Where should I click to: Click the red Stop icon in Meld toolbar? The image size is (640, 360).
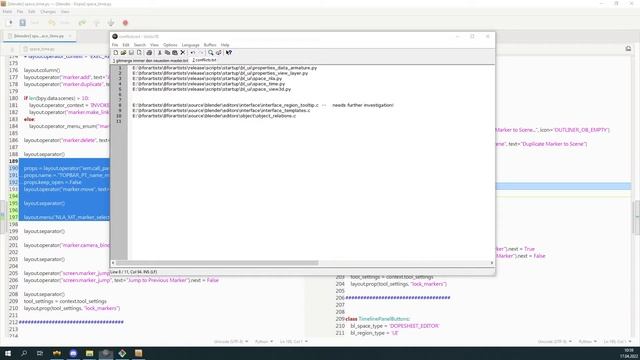125,23
